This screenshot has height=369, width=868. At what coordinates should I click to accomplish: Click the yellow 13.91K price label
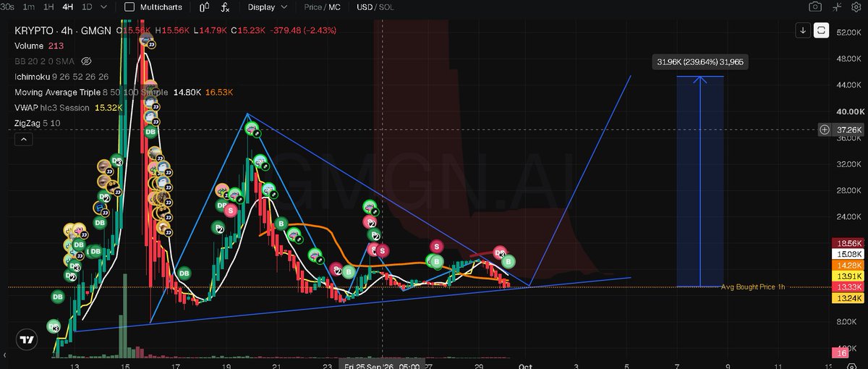click(x=848, y=276)
